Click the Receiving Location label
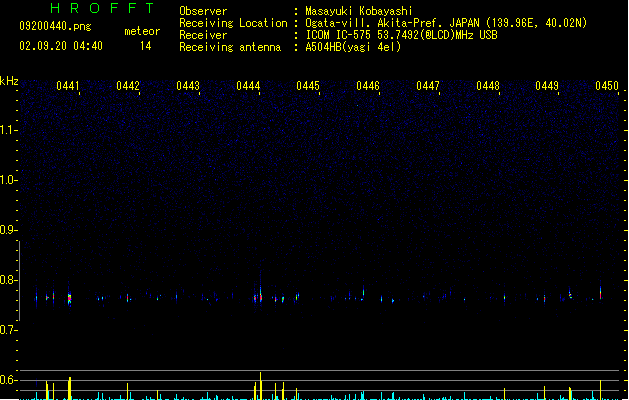This screenshot has width=629, height=400. click(x=233, y=23)
